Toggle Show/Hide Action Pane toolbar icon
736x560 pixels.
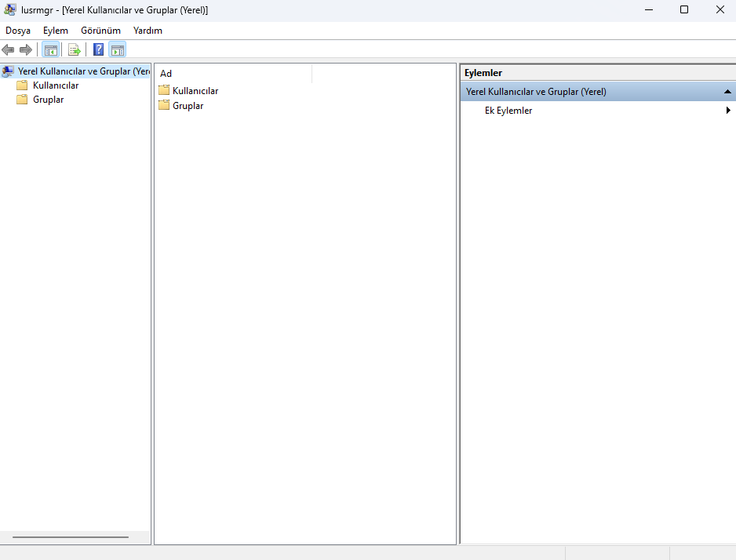[118, 49]
